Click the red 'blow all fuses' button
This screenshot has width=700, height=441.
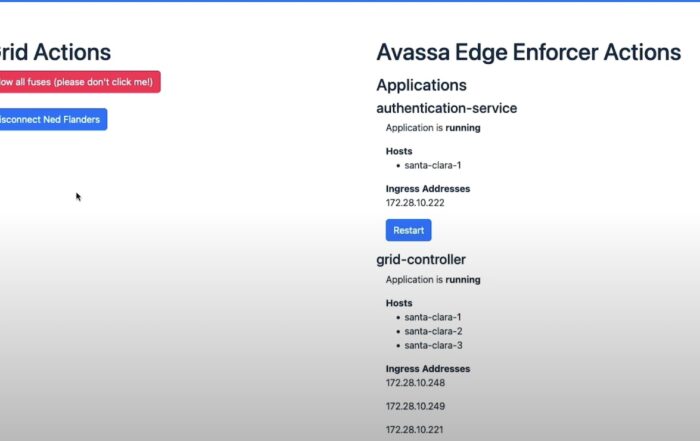(80, 82)
